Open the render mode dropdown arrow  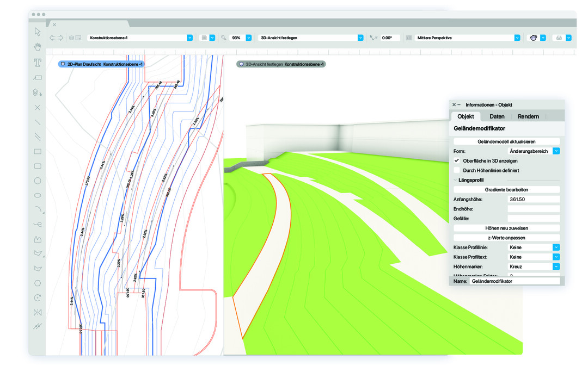[543, 38]
